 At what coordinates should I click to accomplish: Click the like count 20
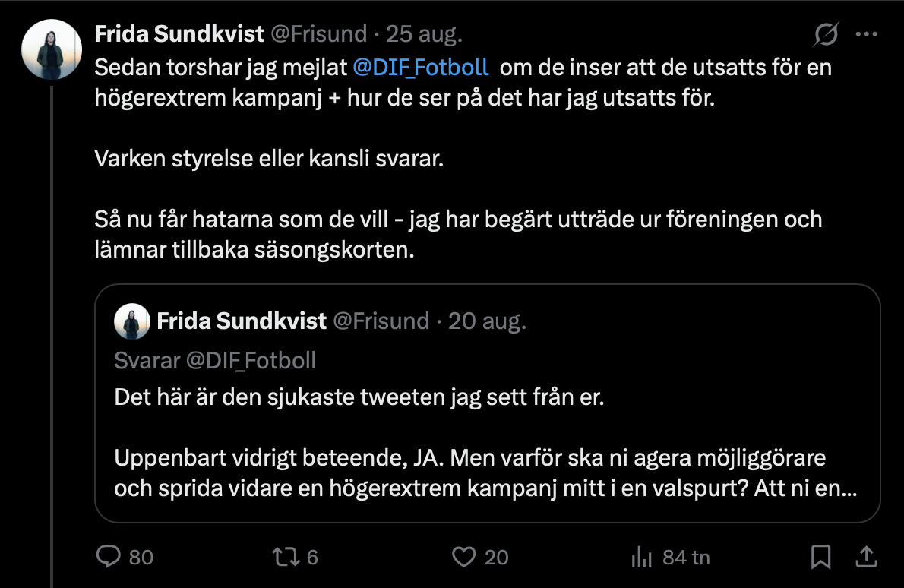click(x=496, y=558)
